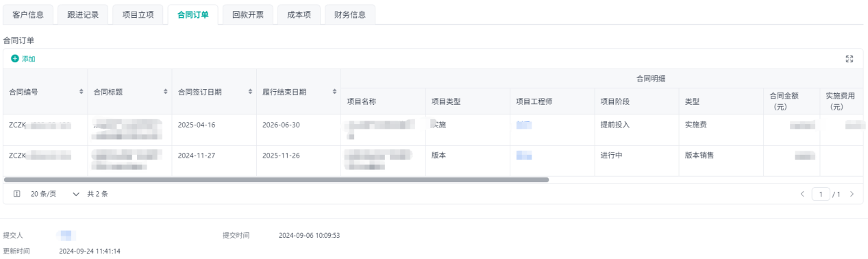Open project engineer link in 进行中 row
This screenshot has height=259, width=868.
pyautogui.click(x=524, y=156)
